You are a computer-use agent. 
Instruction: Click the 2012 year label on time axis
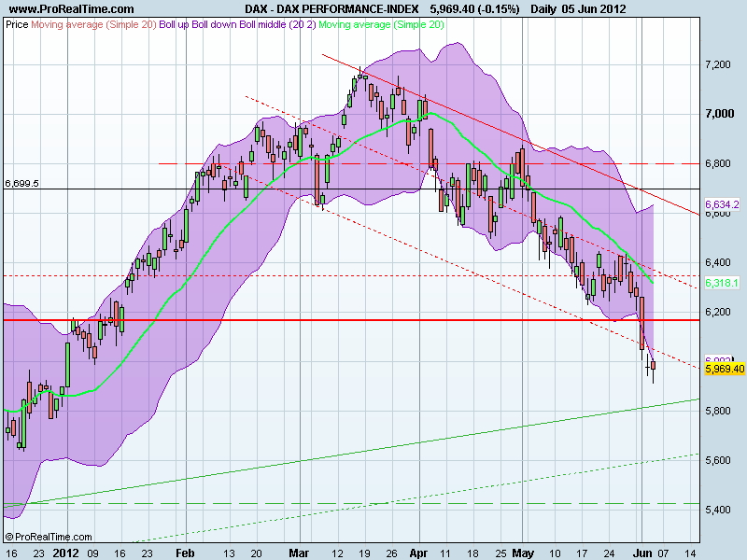(x=65, y=553)
